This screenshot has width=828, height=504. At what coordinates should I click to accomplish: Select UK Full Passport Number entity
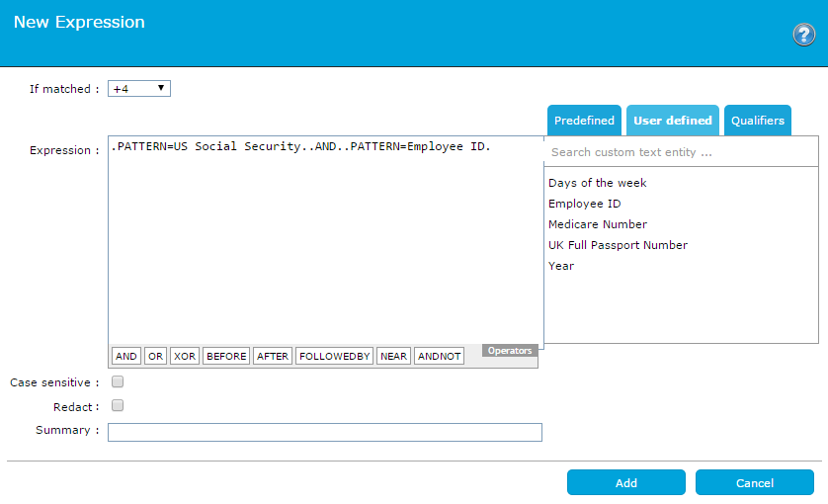coord(618,245)
